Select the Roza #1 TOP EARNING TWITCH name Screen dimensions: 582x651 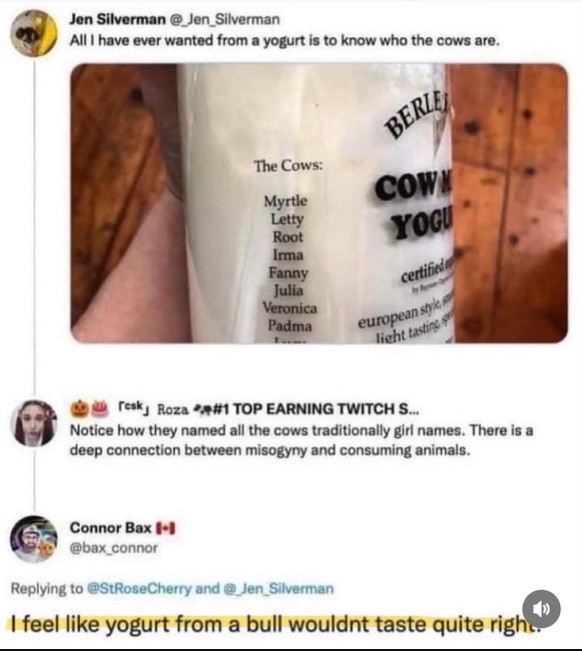point(268,409)
